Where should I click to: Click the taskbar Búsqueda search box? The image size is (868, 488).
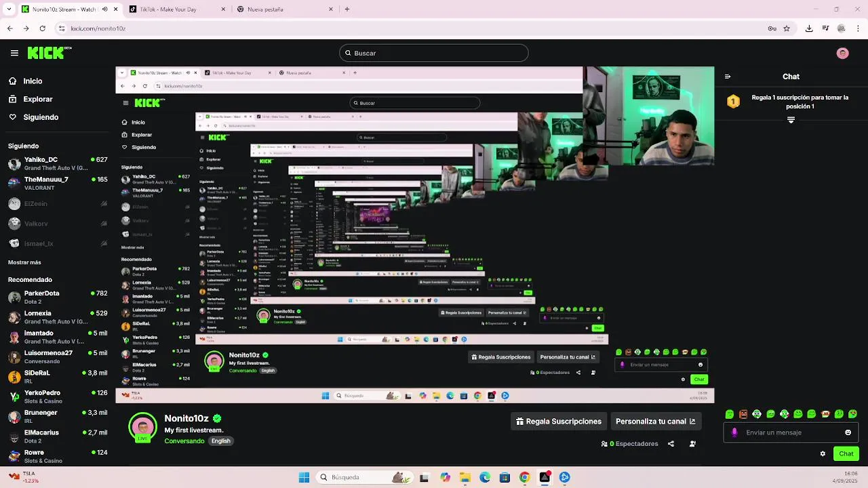[365, 477]
